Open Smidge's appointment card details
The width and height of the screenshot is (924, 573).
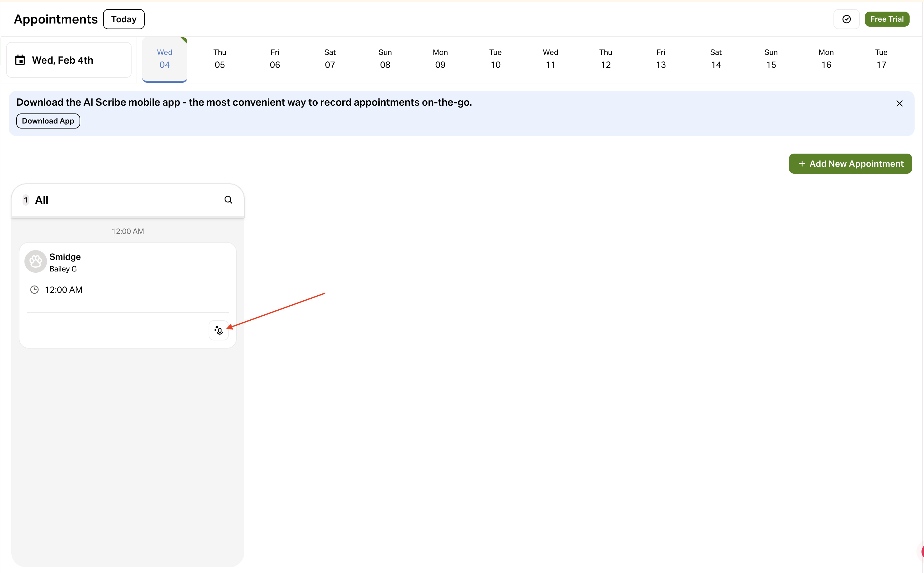tap(127, 273)
